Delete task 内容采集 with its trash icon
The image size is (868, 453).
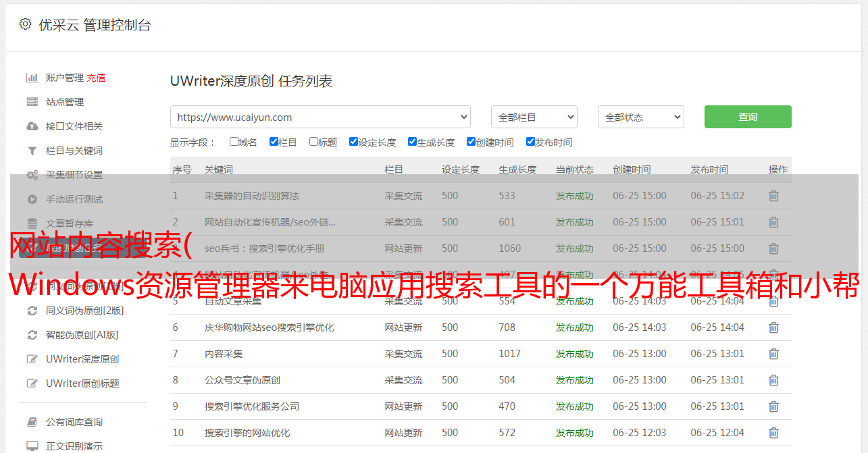[x=773, y=354]
